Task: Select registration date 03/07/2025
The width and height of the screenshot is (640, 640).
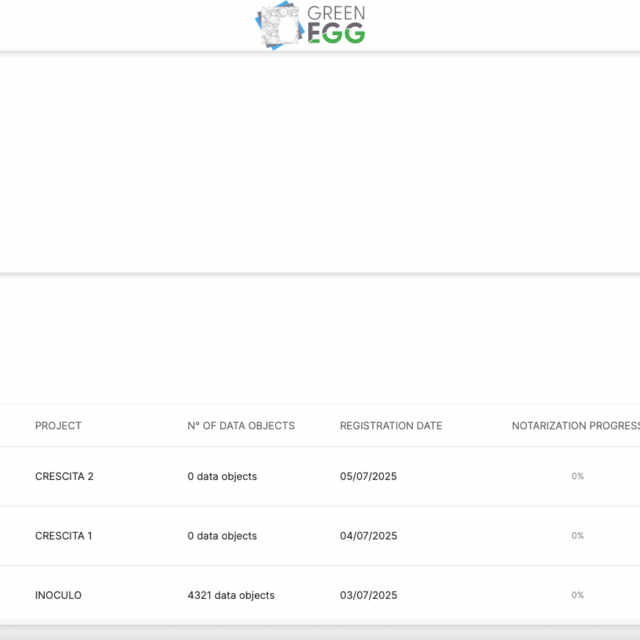Action: (368, 595)
